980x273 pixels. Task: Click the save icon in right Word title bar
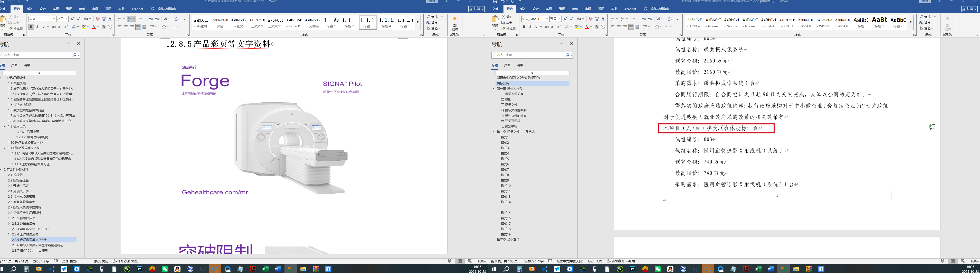tap(495, 2)
